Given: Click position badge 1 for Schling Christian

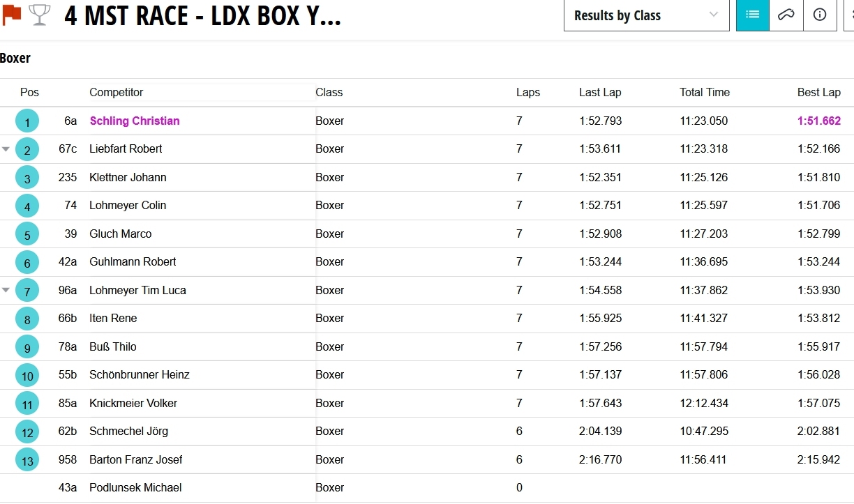Looking at the screenshot, I should [x=27, y=121].
